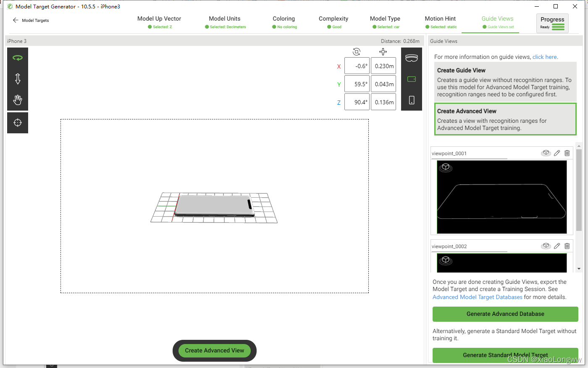Open the Coloring step
Screen dimensions: 588x368
pyautogui.click(x=284, y=22)
